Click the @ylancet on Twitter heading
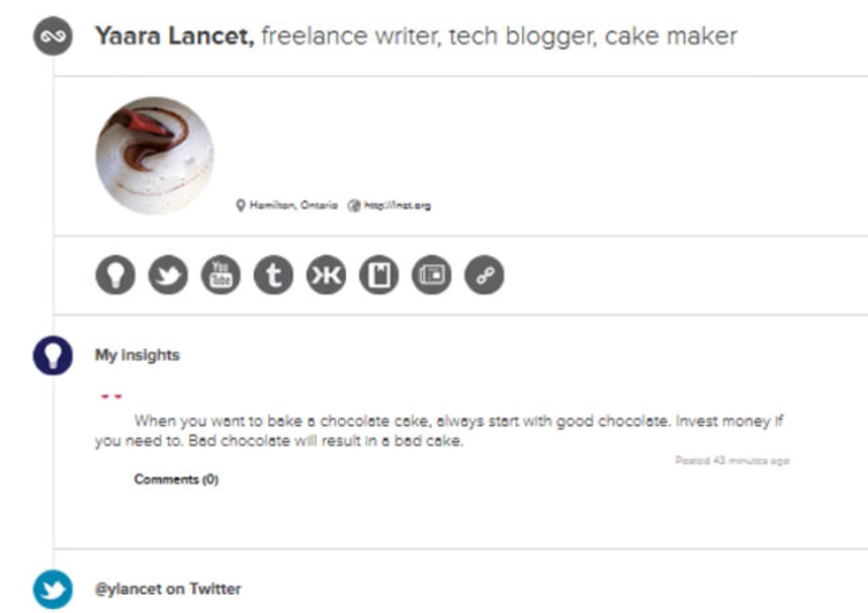The image size is (868, 613). (x=168, y=589)
